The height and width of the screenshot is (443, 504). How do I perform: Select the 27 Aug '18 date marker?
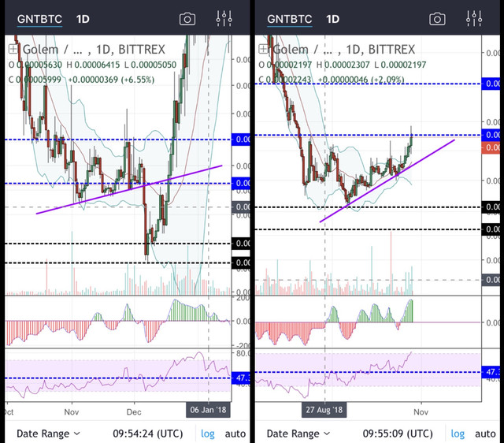tap(324, 410)
